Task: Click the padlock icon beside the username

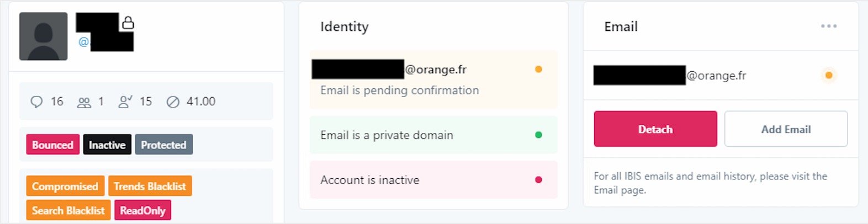Action: [128, 23]
